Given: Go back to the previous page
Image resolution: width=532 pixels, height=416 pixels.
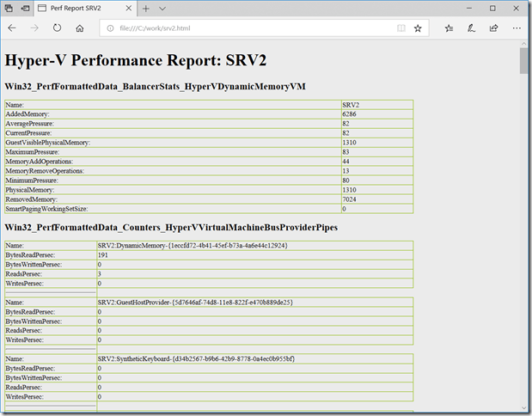Looking at the screenshot, I should coord(12,28).
